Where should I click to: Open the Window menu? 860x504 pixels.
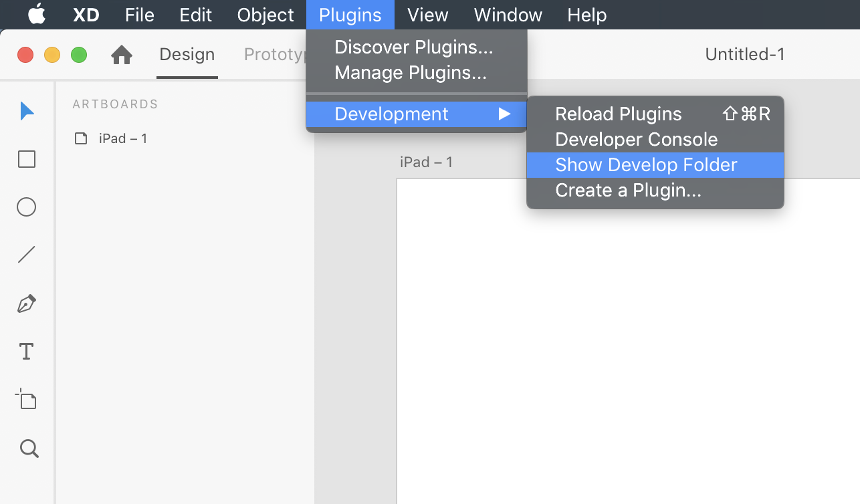point(508,15)
